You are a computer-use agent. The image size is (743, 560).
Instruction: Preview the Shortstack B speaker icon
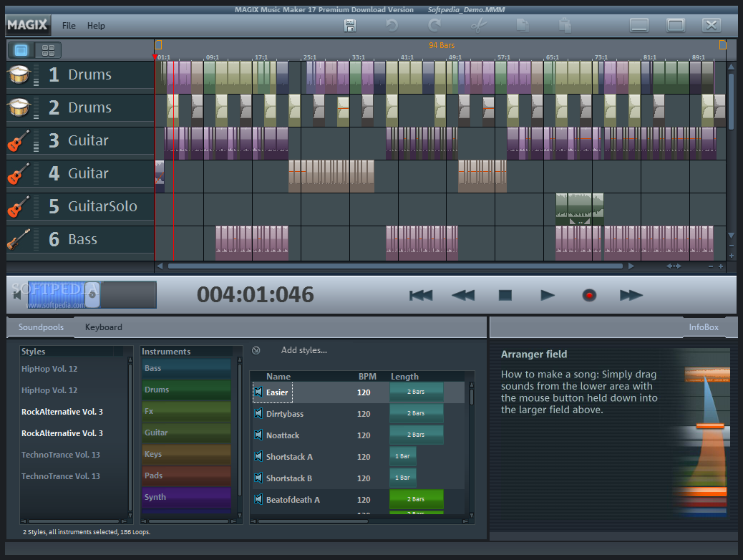[x=258, y=478]
